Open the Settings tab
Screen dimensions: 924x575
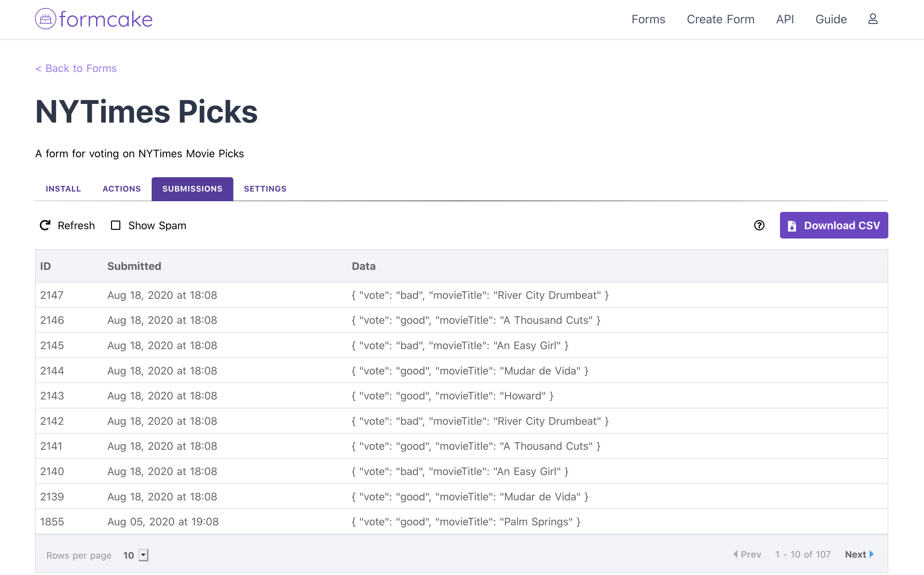(265, 189)
